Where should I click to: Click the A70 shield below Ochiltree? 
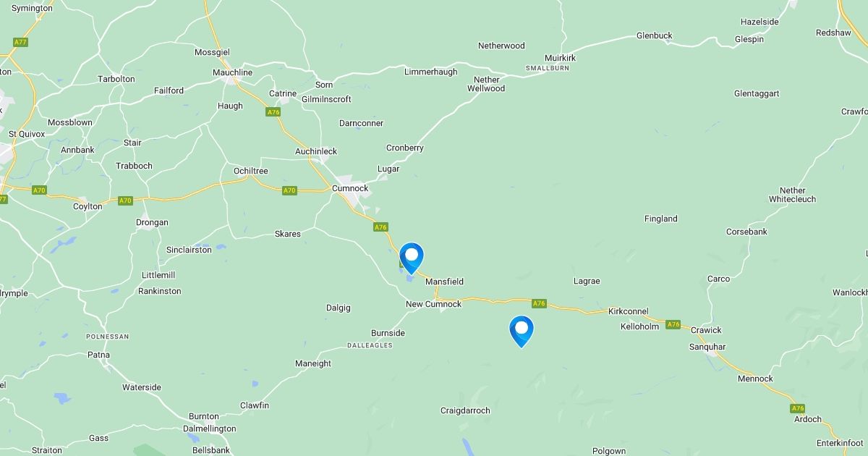pos(289,190)
